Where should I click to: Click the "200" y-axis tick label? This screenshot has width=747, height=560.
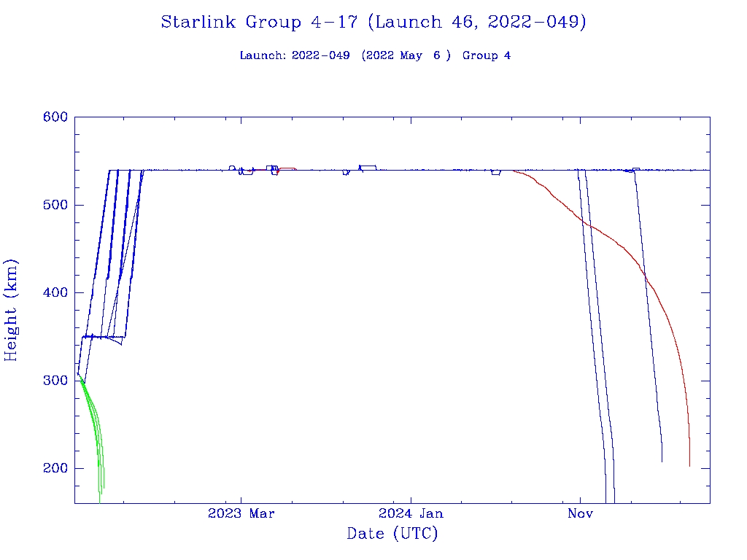pos(55,469)
